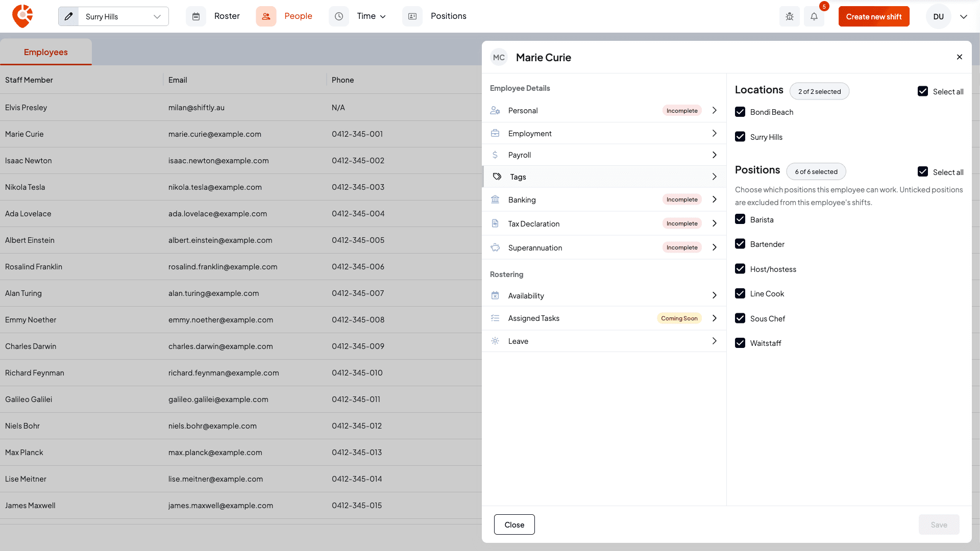The image size is (980, 551).
Task: Expand the Employment section chevron
Action: tap(715, 133)
